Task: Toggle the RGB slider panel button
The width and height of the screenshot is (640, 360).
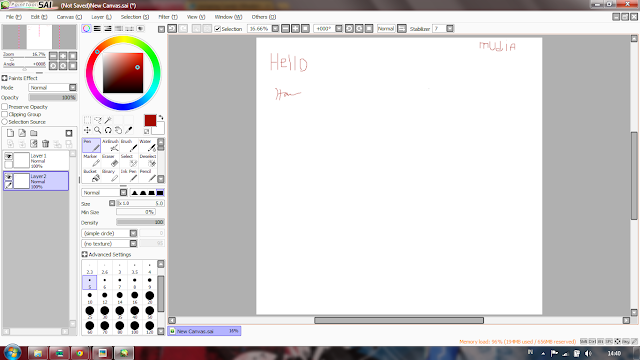Action: [97, 29]
